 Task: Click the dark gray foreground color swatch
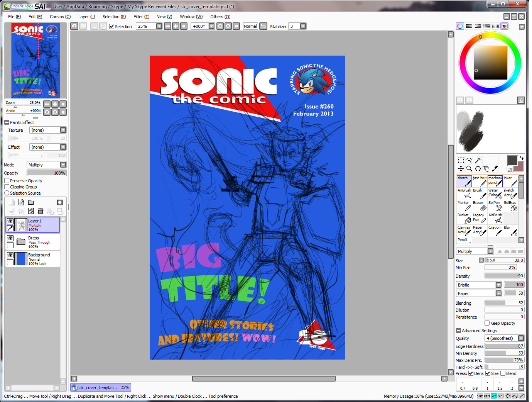coord(512,160)
